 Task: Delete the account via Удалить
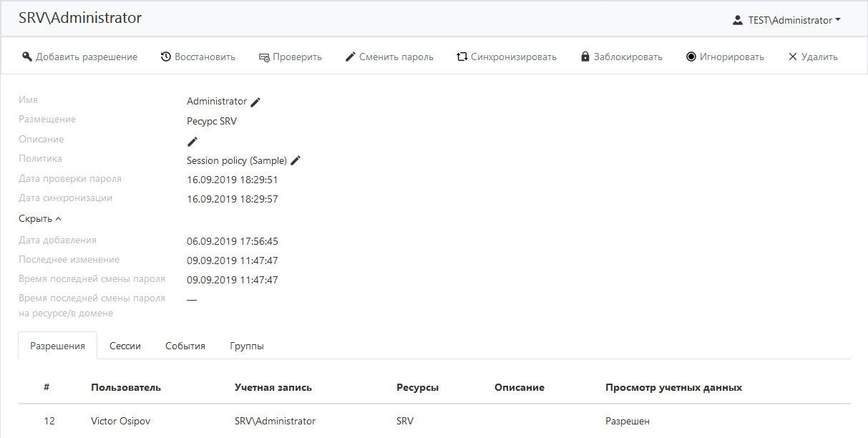(812, 57)
